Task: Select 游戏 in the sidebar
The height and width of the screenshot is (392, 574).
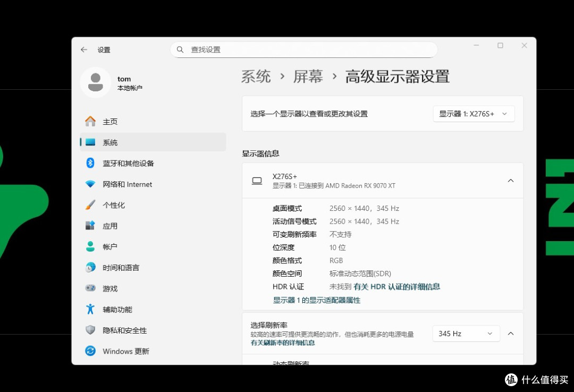Action: (x=153, y=288)
